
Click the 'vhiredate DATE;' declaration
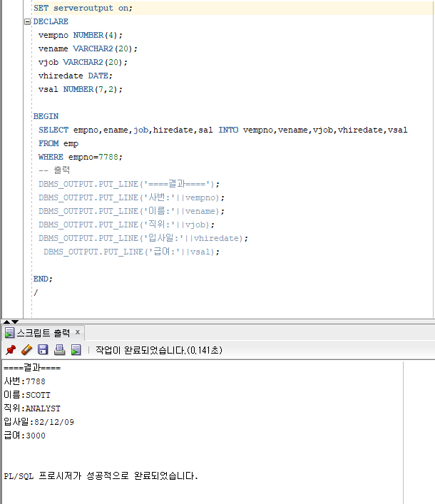pyautogui.click(x=75, y=76)
